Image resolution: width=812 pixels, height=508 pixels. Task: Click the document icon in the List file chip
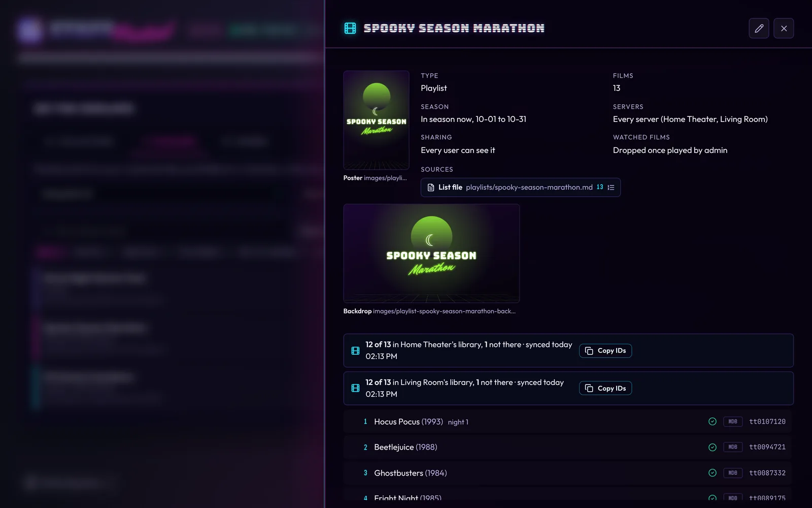point(431,187)
